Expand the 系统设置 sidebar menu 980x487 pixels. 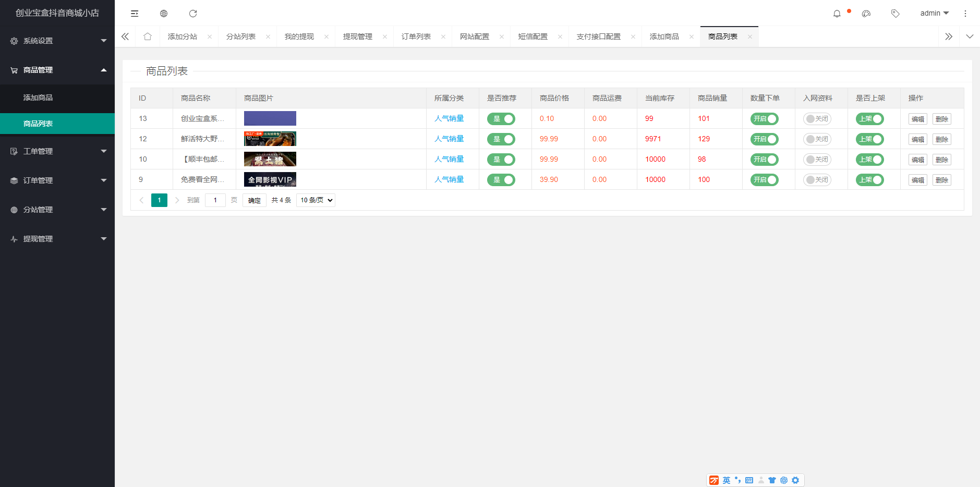tap(57, 41)
